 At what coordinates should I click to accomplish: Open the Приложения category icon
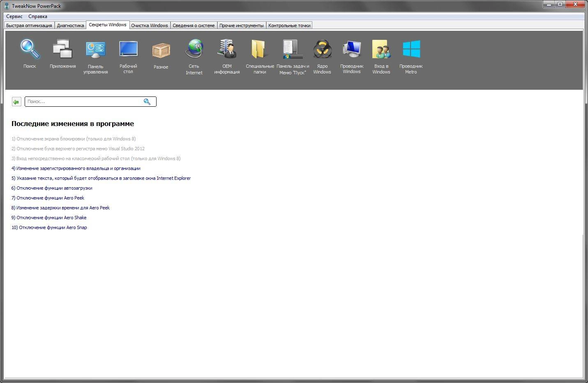coord(62,49)
